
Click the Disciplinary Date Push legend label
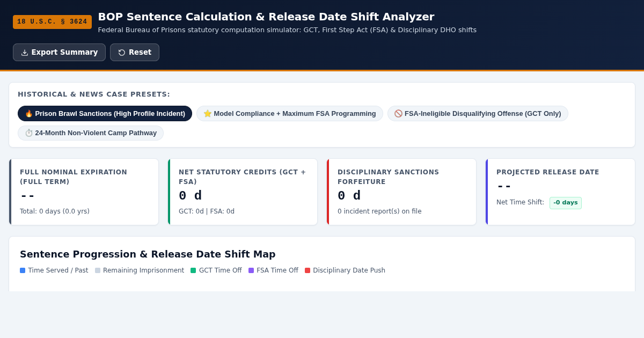click(x=349, y=270)
